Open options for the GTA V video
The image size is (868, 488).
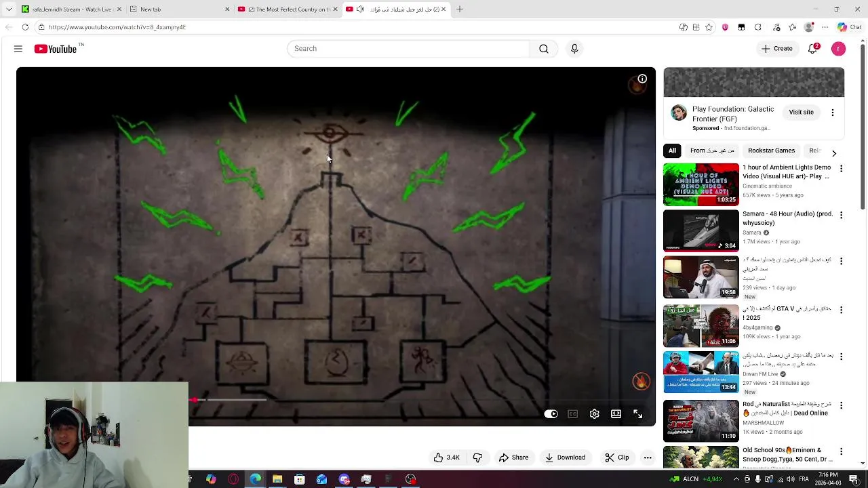(x=841, y=310)
